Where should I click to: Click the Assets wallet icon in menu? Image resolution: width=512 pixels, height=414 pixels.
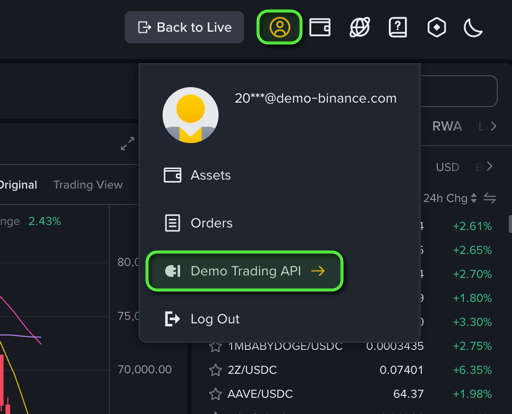tap(172, 175)
